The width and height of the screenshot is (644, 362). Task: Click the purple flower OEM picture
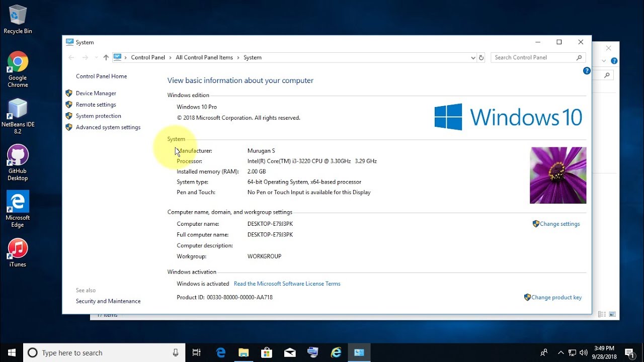pyautogui.click(x=558, y=175)
